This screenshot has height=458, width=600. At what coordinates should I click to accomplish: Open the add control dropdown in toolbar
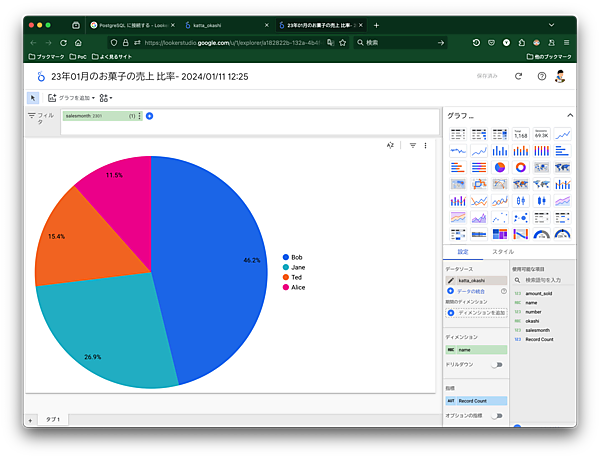point(106,97)
